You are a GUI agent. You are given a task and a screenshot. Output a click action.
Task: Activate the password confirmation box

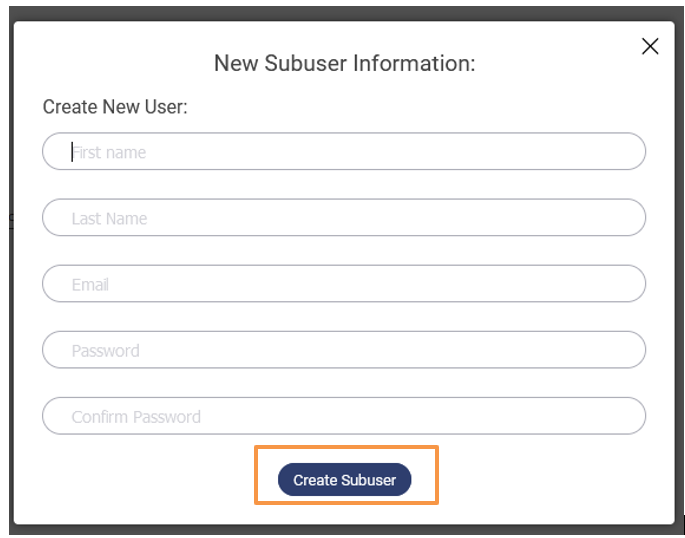(x=344, y=416)
